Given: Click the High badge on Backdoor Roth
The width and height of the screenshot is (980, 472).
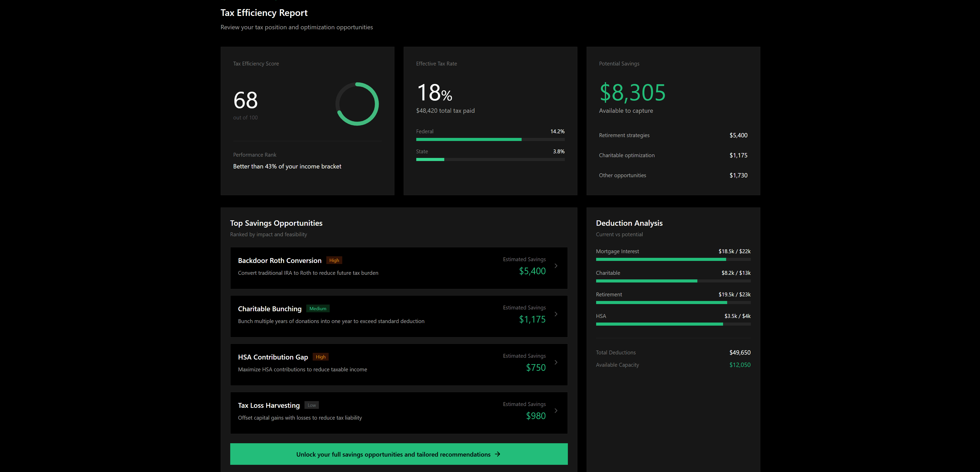Looking at the screenshot, I should pyautogui.click(x=334, y=261).
